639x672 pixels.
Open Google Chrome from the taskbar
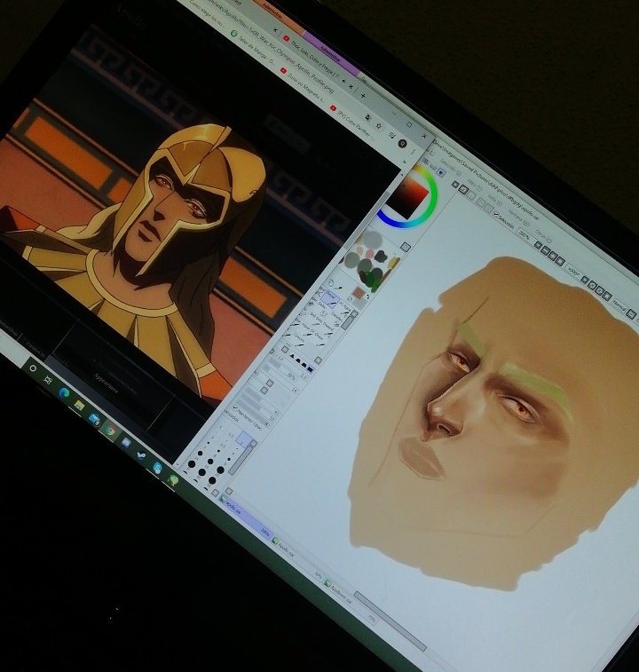[111, 431]
